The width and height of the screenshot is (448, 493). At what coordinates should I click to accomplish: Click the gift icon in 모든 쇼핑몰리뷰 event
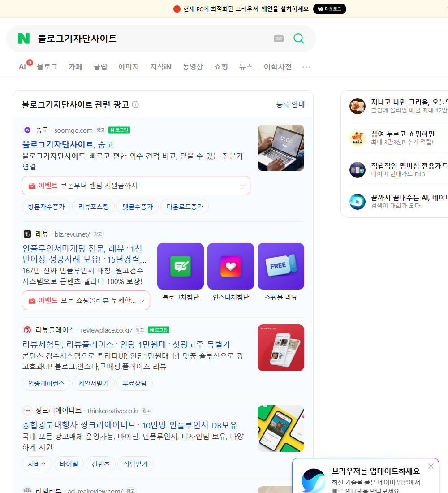click(x=32, y=301)
